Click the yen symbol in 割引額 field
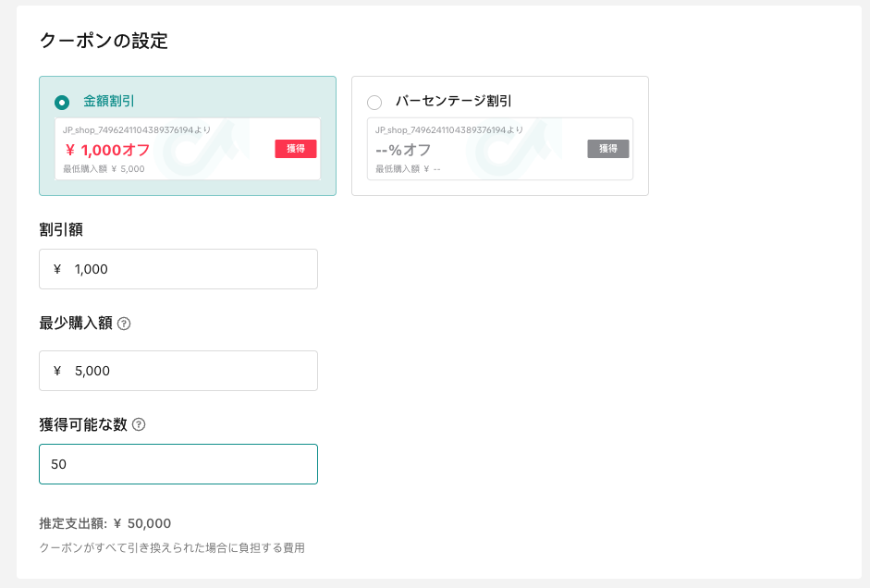This screenshot has width=870, height=588. 57,269
